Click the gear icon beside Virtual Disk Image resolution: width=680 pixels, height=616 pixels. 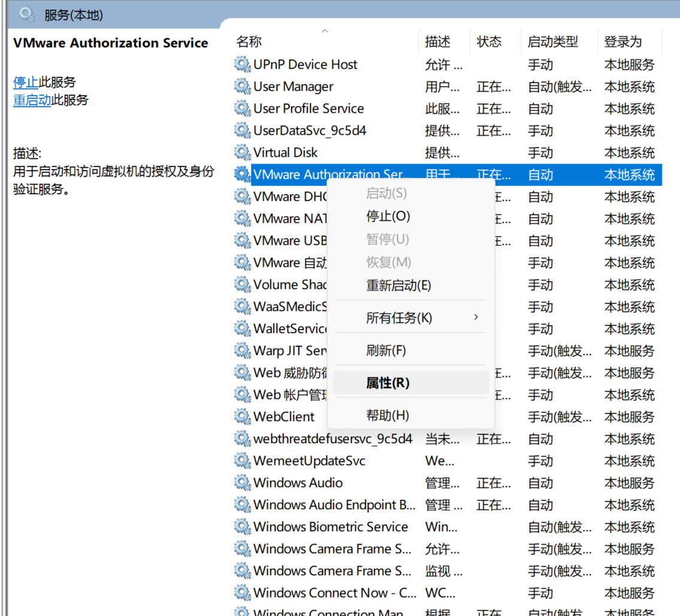[243, 152]
